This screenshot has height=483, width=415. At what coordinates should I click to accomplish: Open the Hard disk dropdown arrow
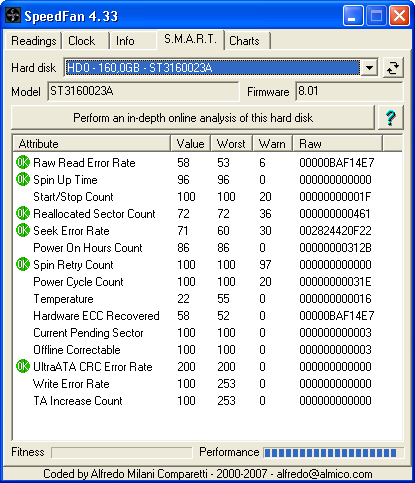[369, 68]
